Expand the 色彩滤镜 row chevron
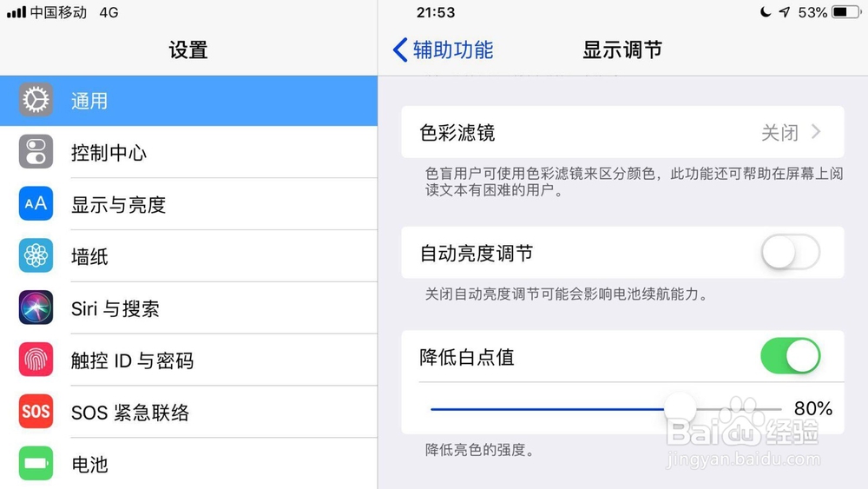The image size is (868, 489). tap(816, 132)
